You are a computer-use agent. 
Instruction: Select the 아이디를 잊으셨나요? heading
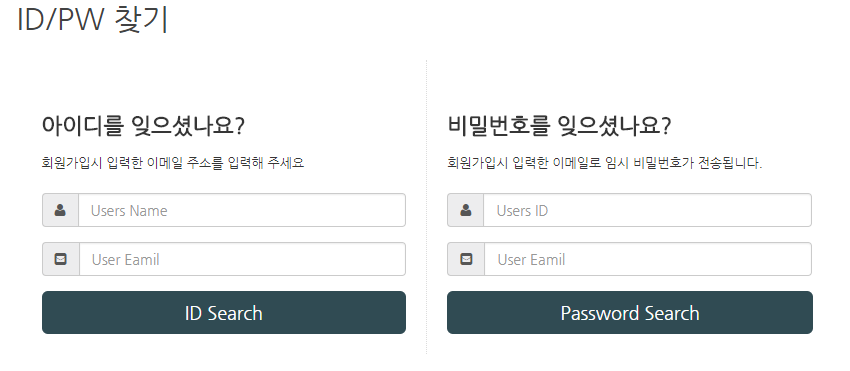[143, 126]
